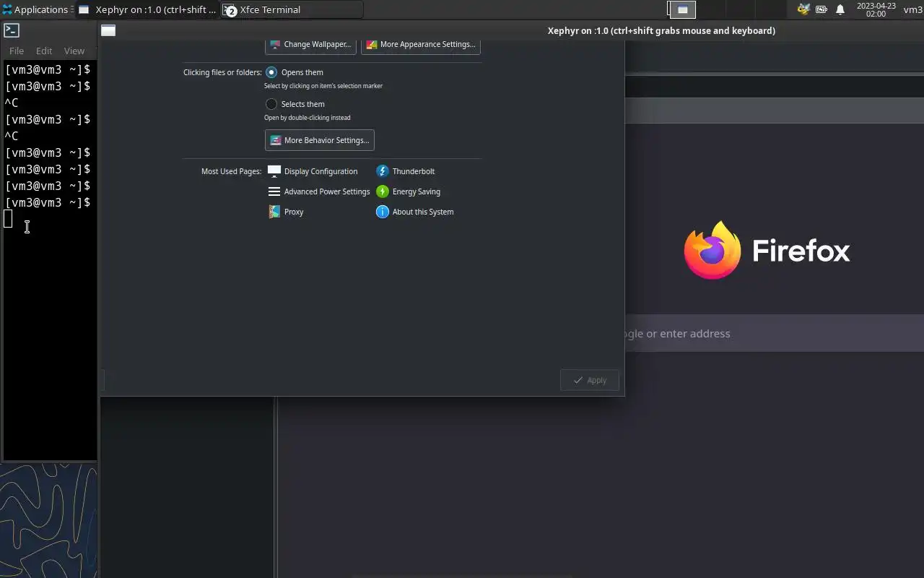Open More Behavior Settings
The height and width of the screenshot is (578, 924).
point(319,140)
